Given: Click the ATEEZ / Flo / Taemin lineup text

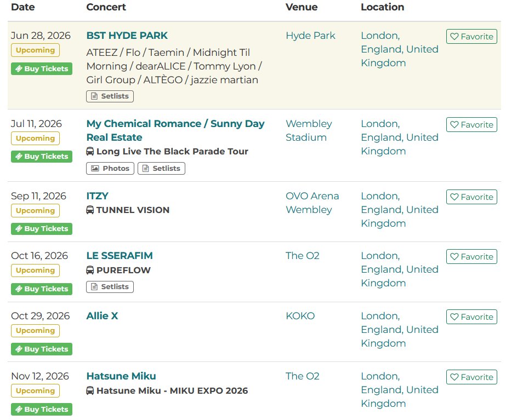Looking at the screenshot, I should tap(174, 66).
